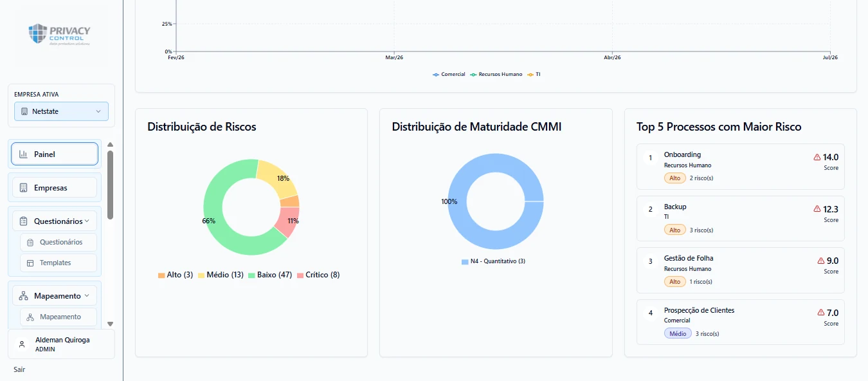Toggle the Crítico (8) legend swatch

[x=301, y=275]
